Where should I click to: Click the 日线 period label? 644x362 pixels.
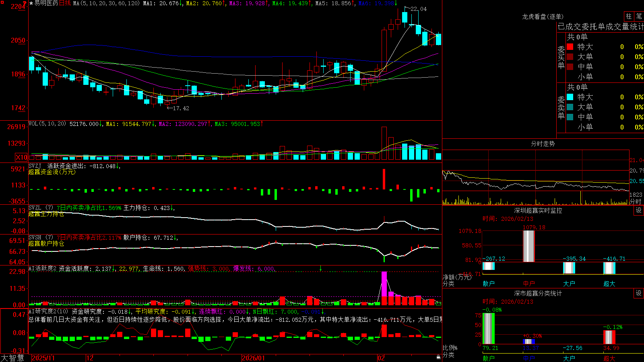click(x=65, y=3)
